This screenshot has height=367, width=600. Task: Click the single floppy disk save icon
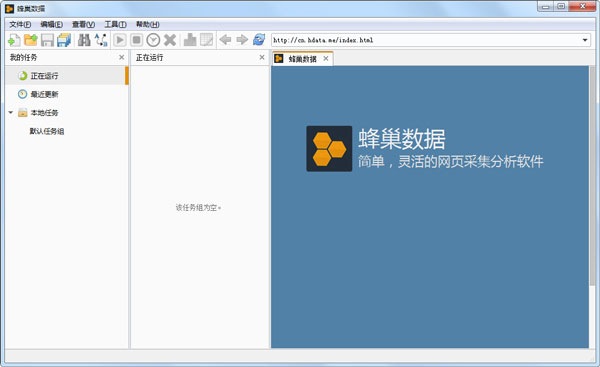(x=47, y=40)
